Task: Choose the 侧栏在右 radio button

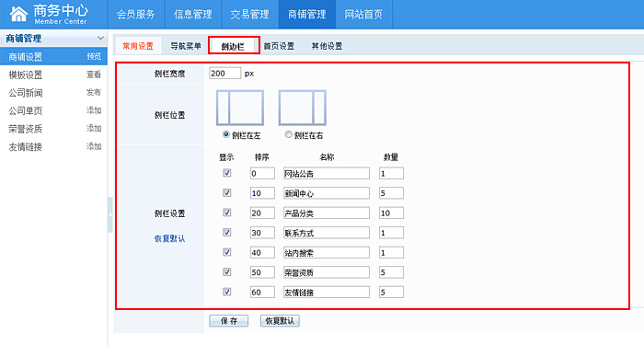Action: [x=288, y=134]
